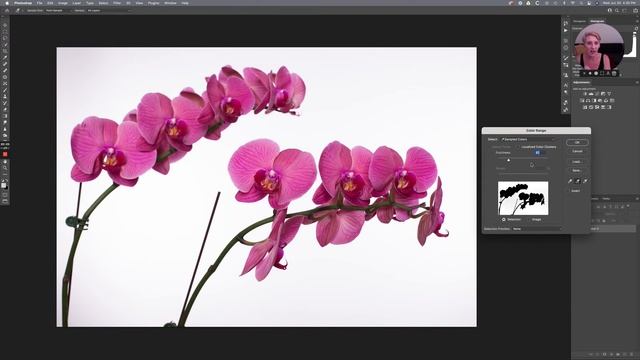Screen dimensions: 640x360
Task: Click the Save button in Color Range
Action: (576, 171)
